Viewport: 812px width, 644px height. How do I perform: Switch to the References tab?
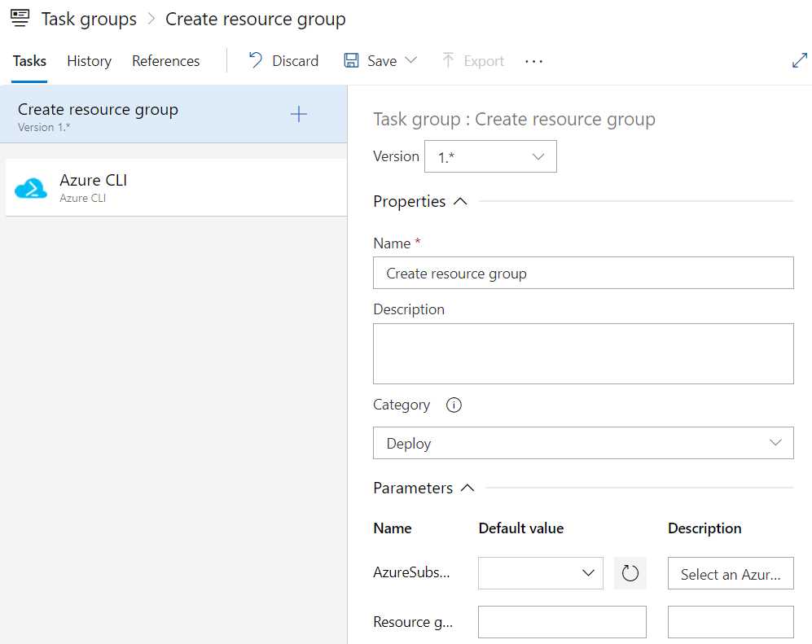click(x=165, y=60)
